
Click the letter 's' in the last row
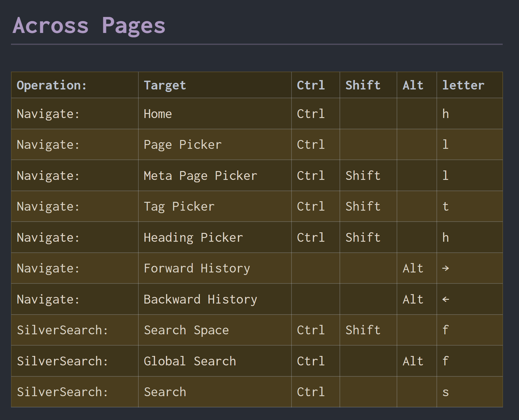(446, 392)
